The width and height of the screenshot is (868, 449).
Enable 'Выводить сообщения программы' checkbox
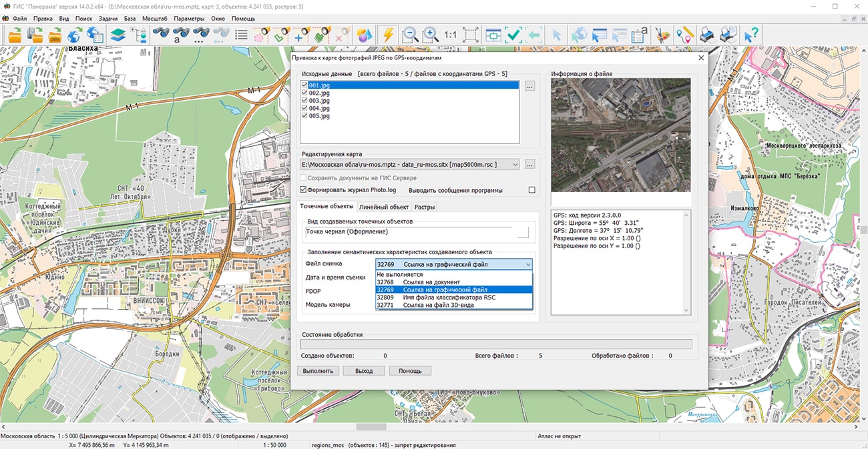(531, 190)
